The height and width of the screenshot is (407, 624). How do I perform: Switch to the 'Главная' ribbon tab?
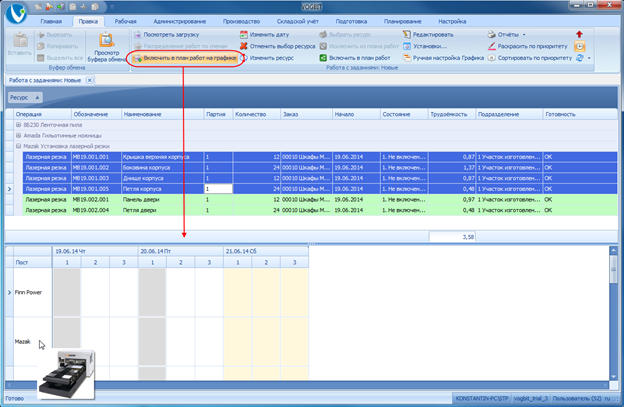[x=50, y=20]
